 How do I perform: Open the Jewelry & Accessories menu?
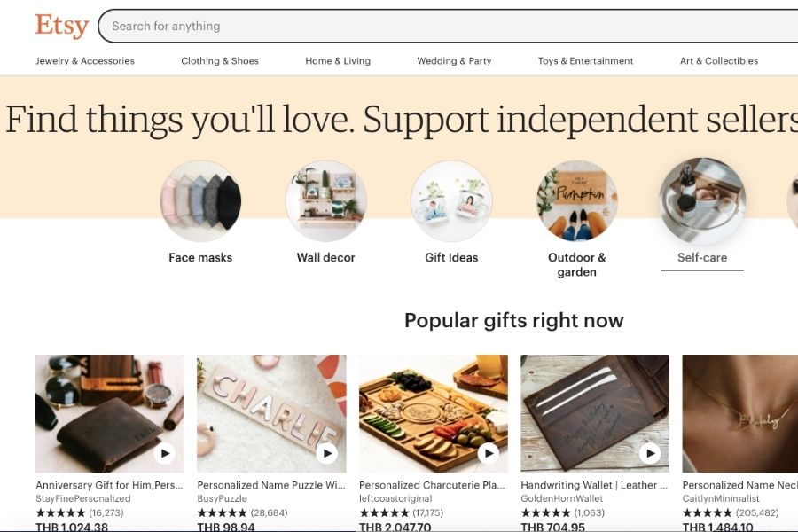[x=85, y=61]
